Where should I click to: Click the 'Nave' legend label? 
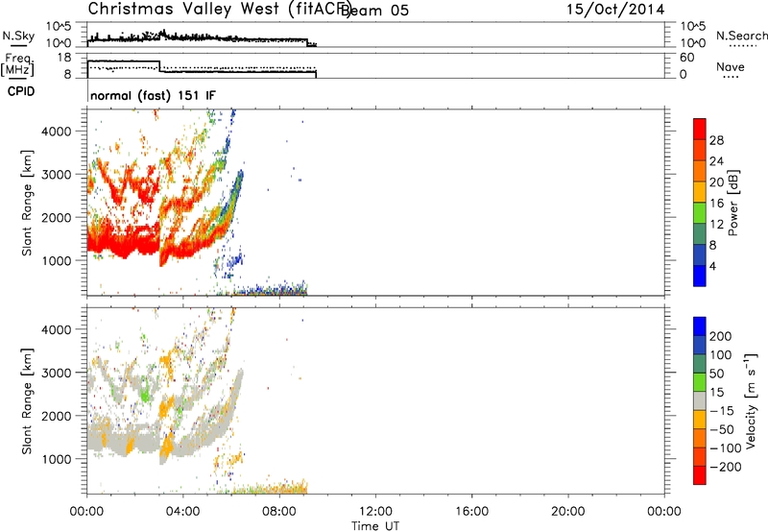click(731, 66)
